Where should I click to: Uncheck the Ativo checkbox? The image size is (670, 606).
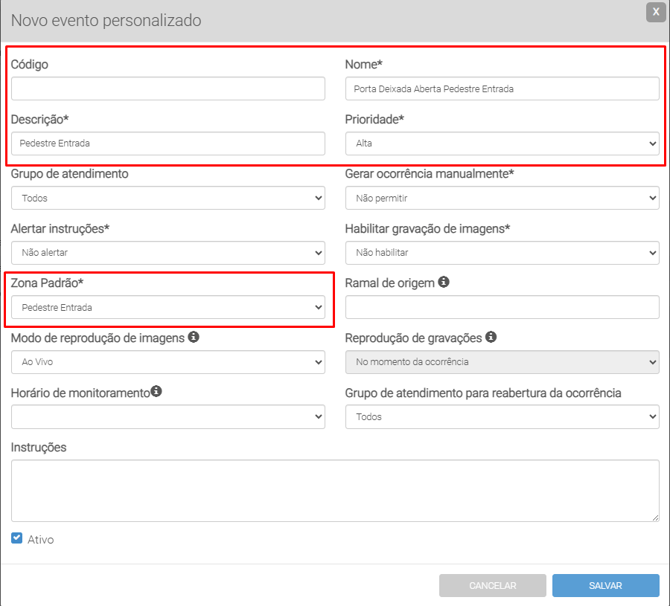click(x=17, y=538)
